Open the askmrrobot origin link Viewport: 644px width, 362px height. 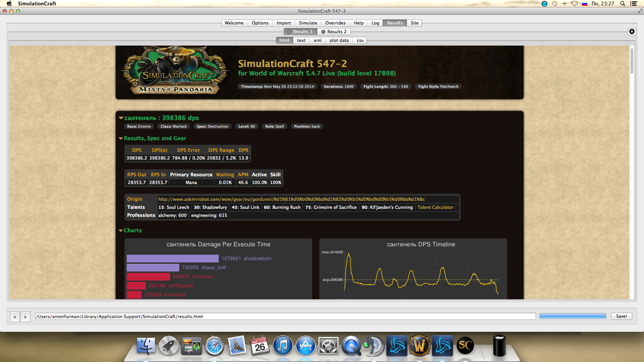(x=291, y=199)
